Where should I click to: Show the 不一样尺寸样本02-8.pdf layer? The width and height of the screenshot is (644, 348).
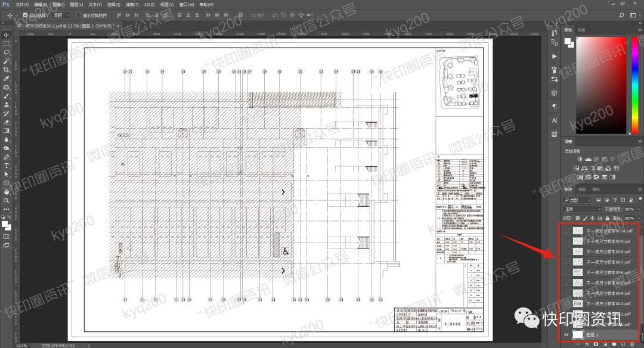(x=566, y=251)
